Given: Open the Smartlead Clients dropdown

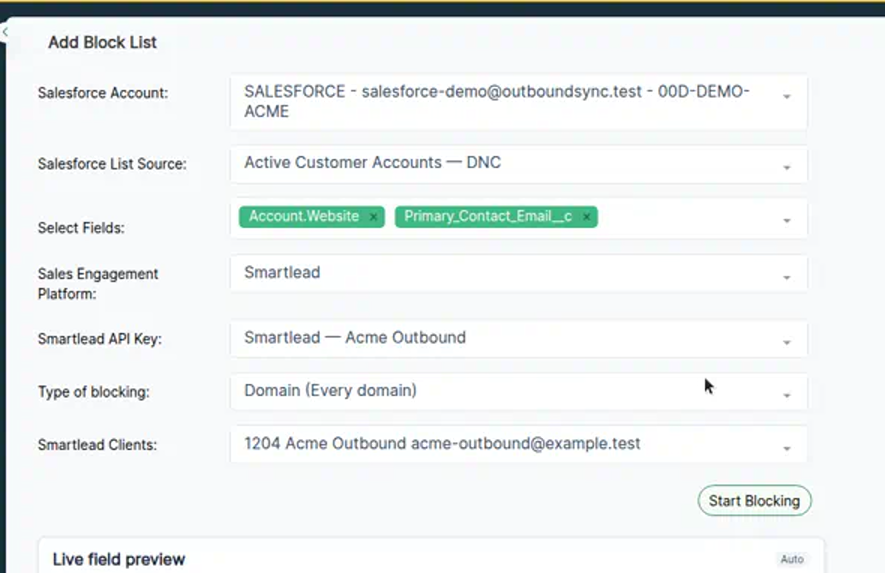Looking at the screenshot, I should click(519, 445).
